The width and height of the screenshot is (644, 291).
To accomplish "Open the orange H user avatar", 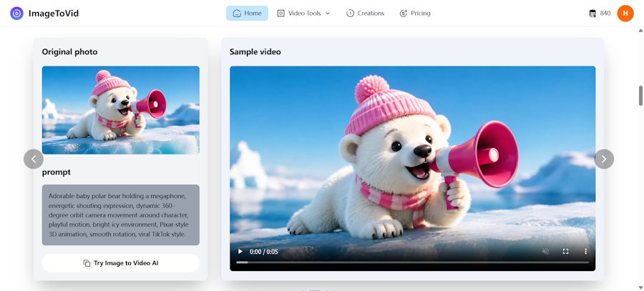I will 625,13.
